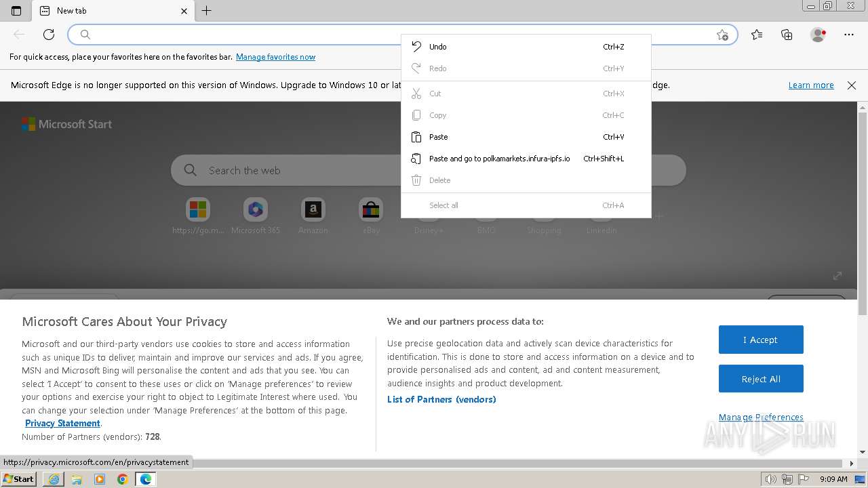The image size is (868, 488).
Task: Click Manage favorites now link
Action: (x=275, y=57)
